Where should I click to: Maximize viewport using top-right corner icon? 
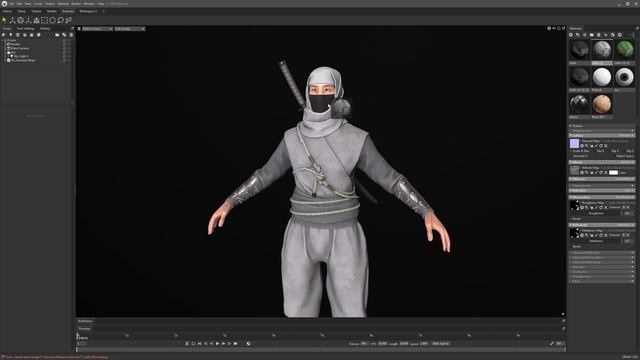coord(564,29)
